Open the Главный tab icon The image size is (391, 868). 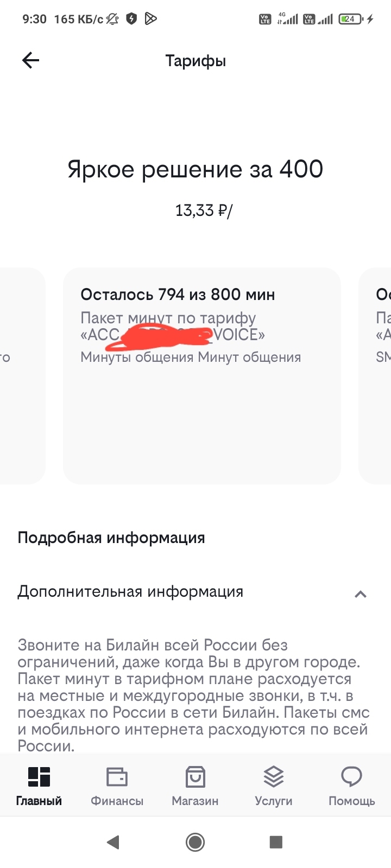[39, 777]
